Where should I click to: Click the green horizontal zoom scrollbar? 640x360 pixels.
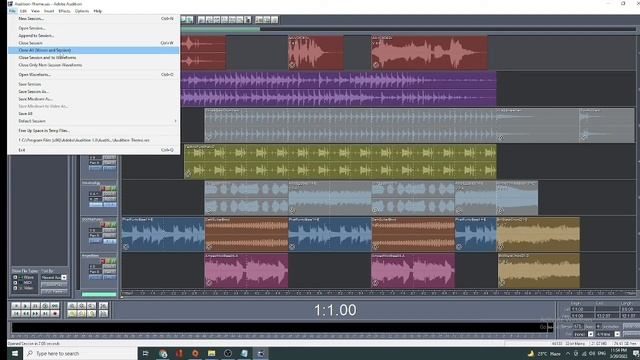(220, 29)
